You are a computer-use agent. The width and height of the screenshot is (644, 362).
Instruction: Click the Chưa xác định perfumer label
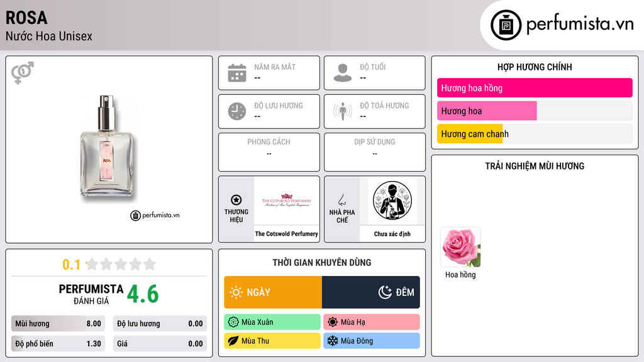point(392,234)
